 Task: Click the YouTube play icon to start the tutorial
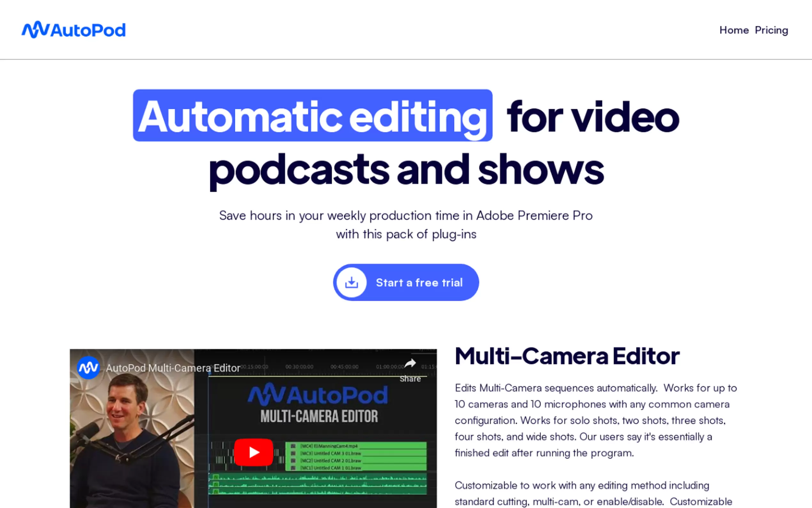pyautogui.click(x=254, y=452)
